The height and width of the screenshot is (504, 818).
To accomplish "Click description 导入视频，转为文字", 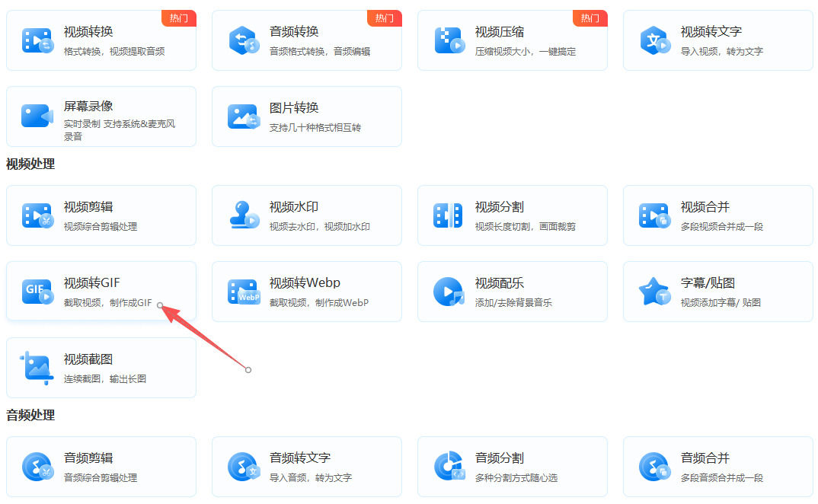I will tap(721, 52).
